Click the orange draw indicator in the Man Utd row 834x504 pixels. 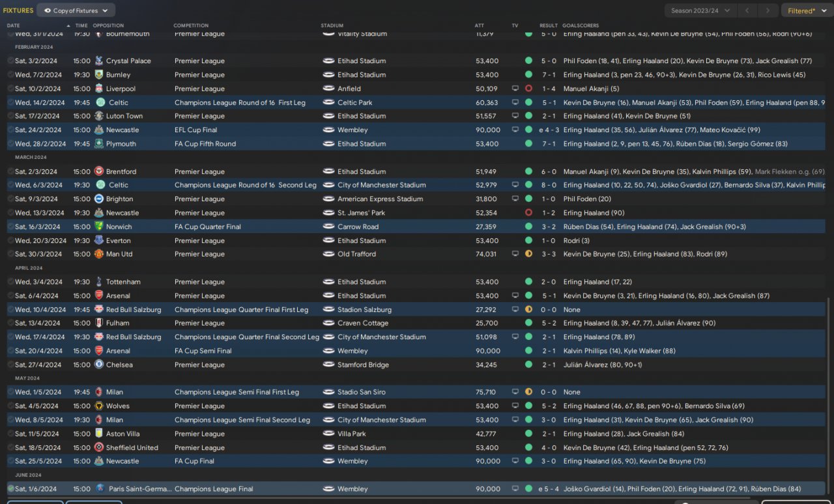(x=528, y=254)
